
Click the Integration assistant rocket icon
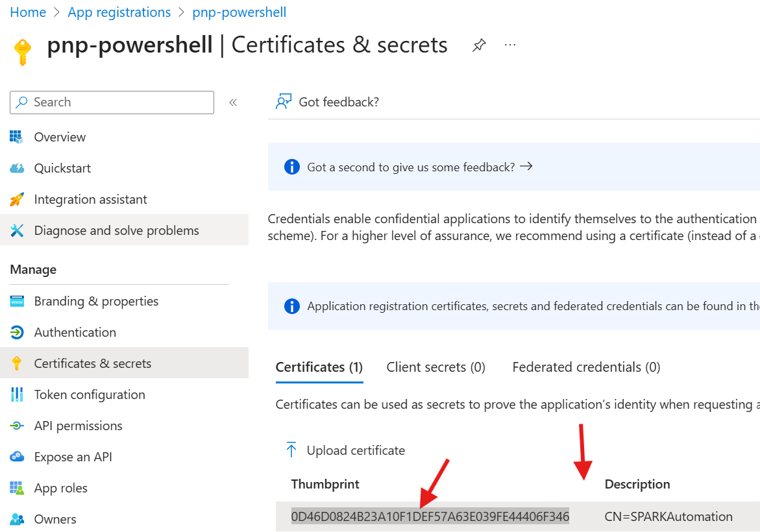pos(17,199)
